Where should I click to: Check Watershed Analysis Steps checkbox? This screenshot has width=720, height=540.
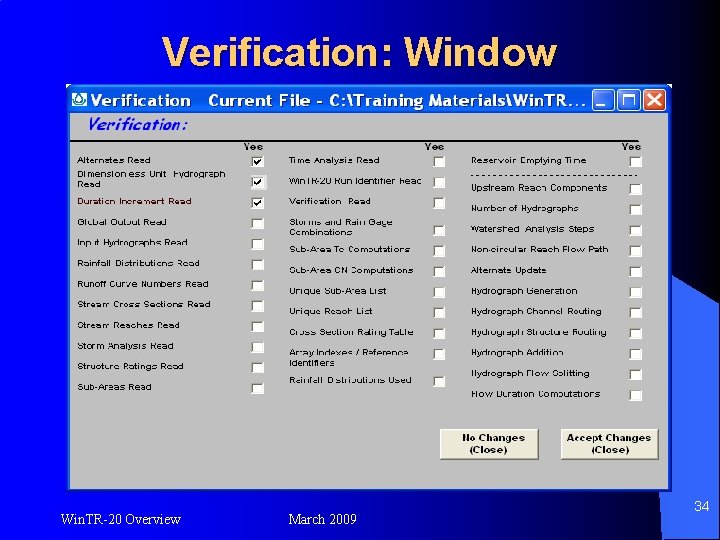click(x=636, y=230)
